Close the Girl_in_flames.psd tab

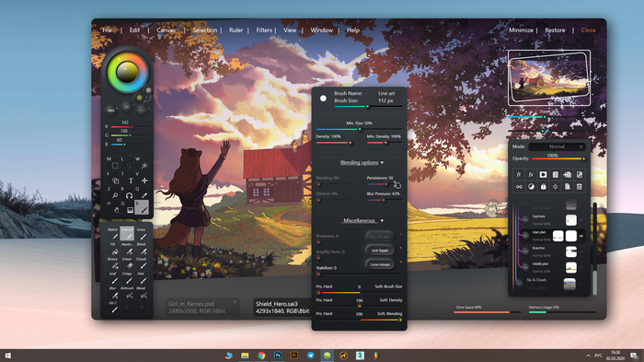click(235, 302)
